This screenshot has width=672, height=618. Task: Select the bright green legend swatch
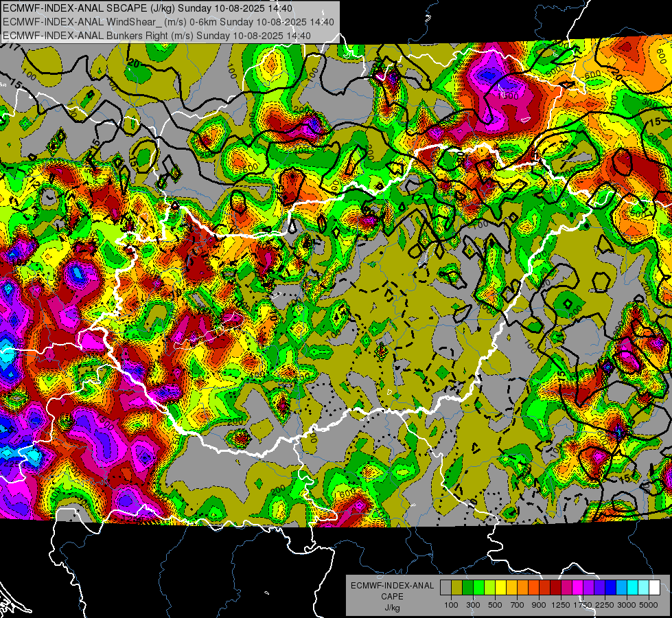click(478, 588)
